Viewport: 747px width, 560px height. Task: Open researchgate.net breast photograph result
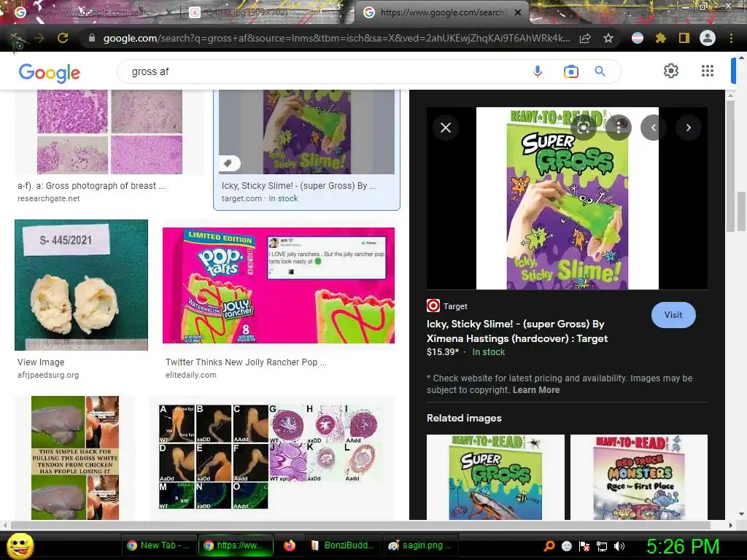91,186
